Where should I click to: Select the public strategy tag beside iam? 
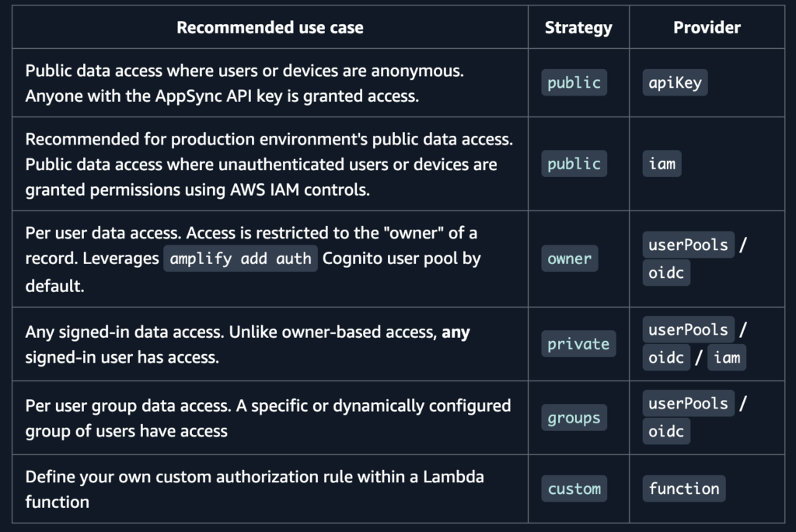574,164
